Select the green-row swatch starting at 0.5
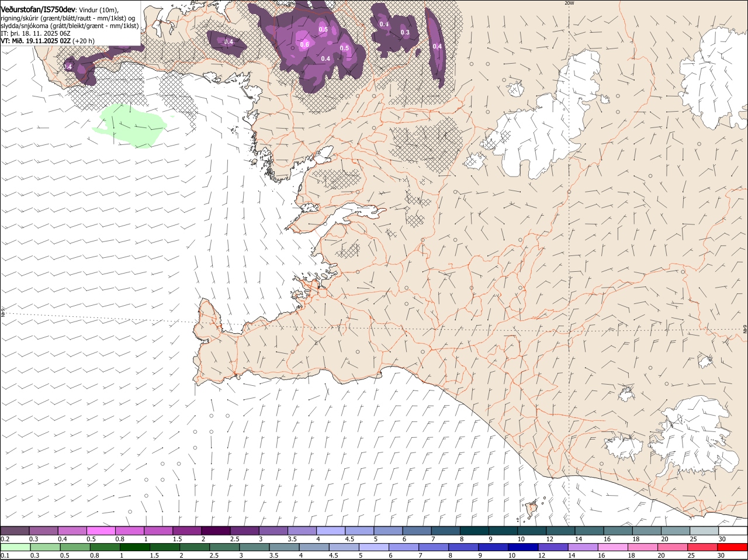748x560 pixels. click(x=75, y=547)
